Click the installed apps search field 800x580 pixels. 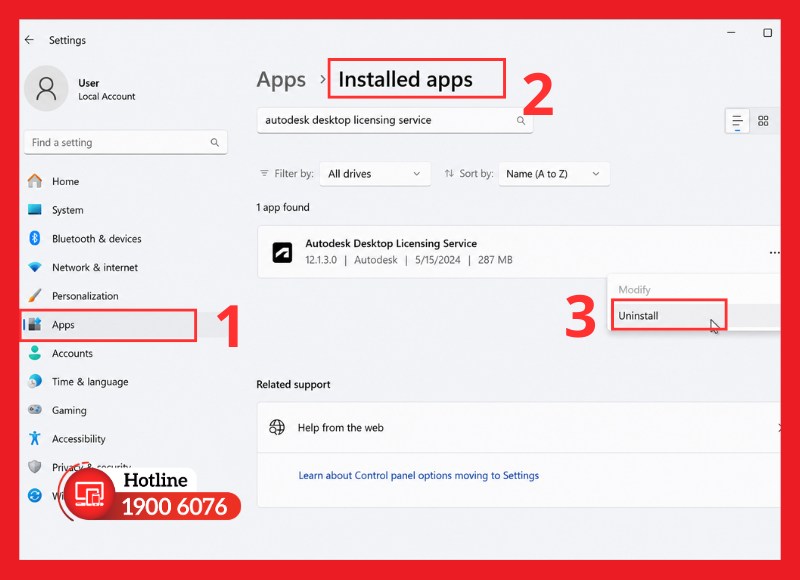pyautogui.click(x=395, y=120)
